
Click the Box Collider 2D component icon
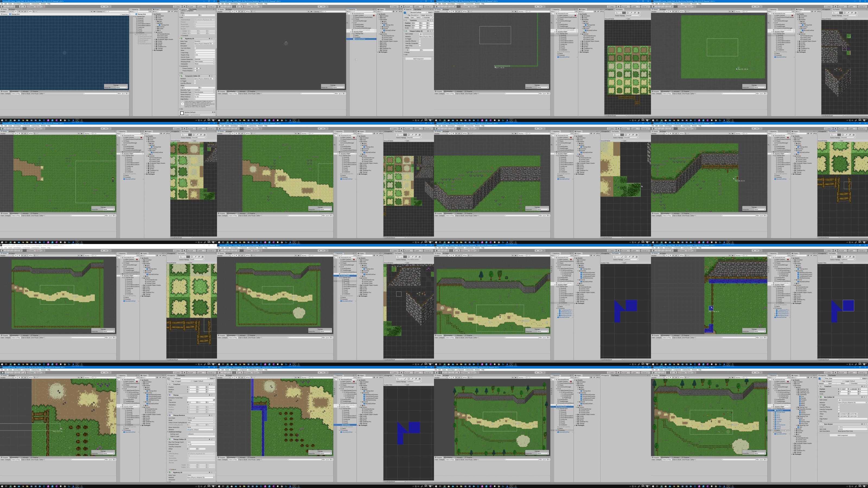pos(821,397)
